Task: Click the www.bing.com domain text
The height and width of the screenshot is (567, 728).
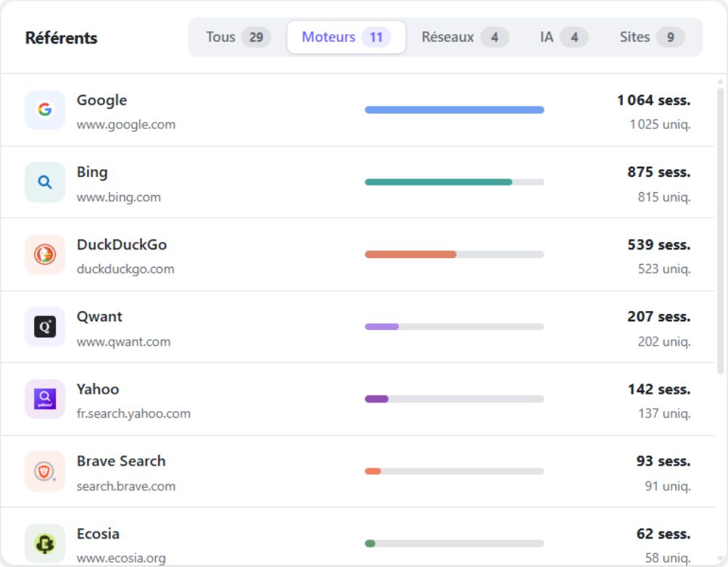Action: 119,197
